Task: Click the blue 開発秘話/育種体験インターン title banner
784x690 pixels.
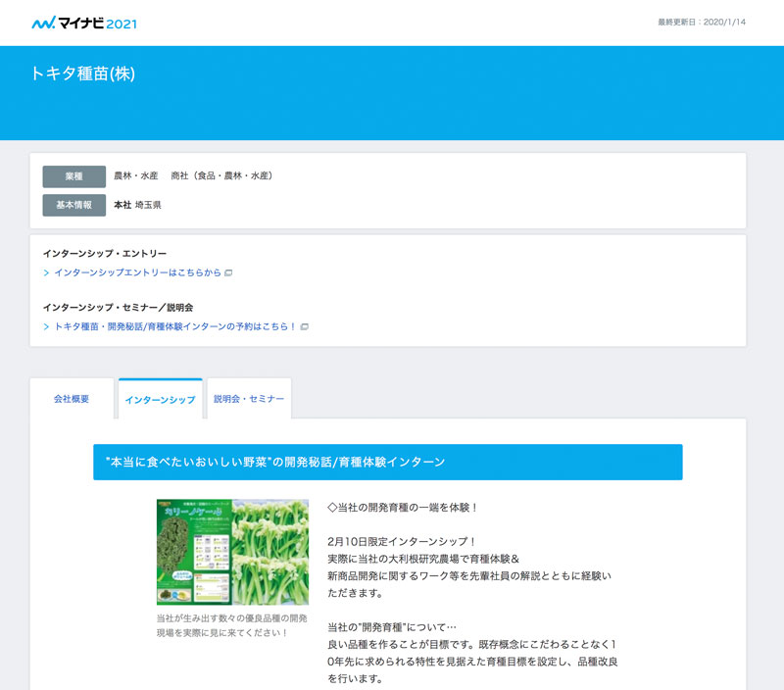Action: click(x=388, y=462)
